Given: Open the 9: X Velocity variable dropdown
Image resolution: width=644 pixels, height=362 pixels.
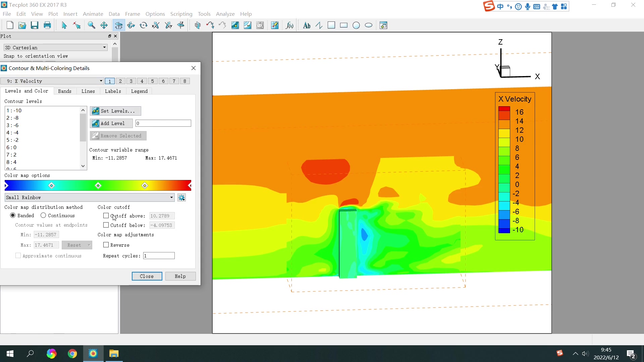Looking at the screenshot, I should tap(52, 81).
